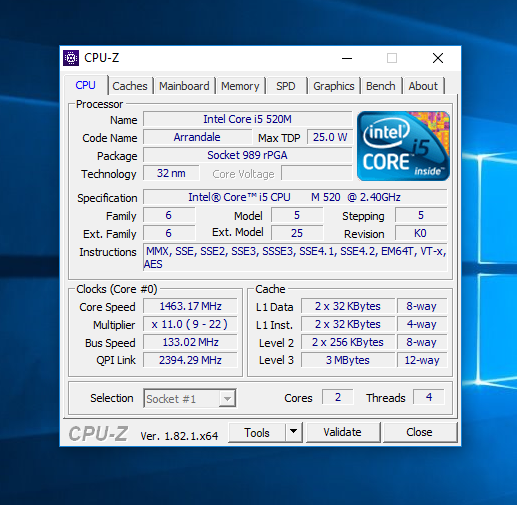The height and width of the screenshot is (505, 517).
Task: Switch to the Bench tab
Action: point(381,86)
